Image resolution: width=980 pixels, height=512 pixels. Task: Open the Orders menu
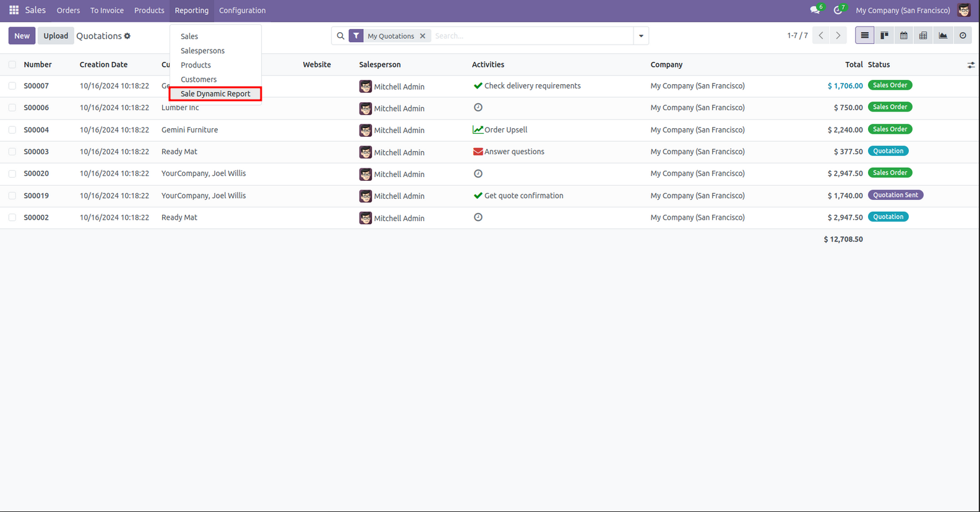pyautogui.click(x=68, y=11)
